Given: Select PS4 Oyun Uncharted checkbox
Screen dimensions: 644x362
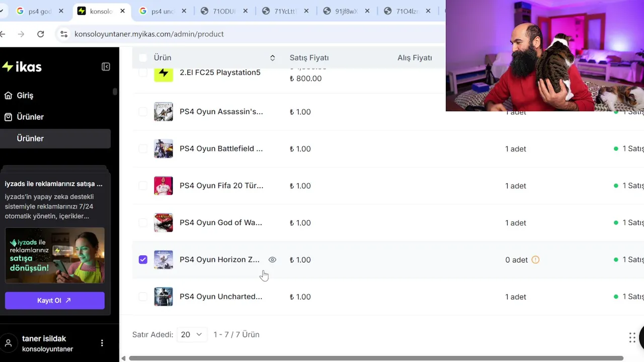Looking at the screenshot, I should pos(143,297).
